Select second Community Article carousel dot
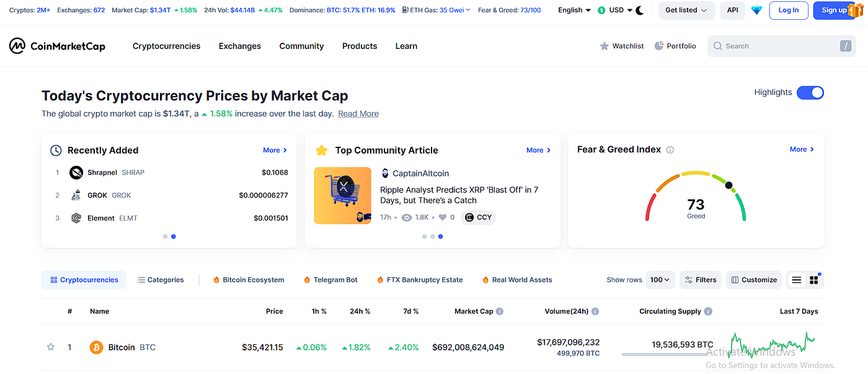Image resolution: width=868 pixels, height=374 pixels. tap(432, 237)
